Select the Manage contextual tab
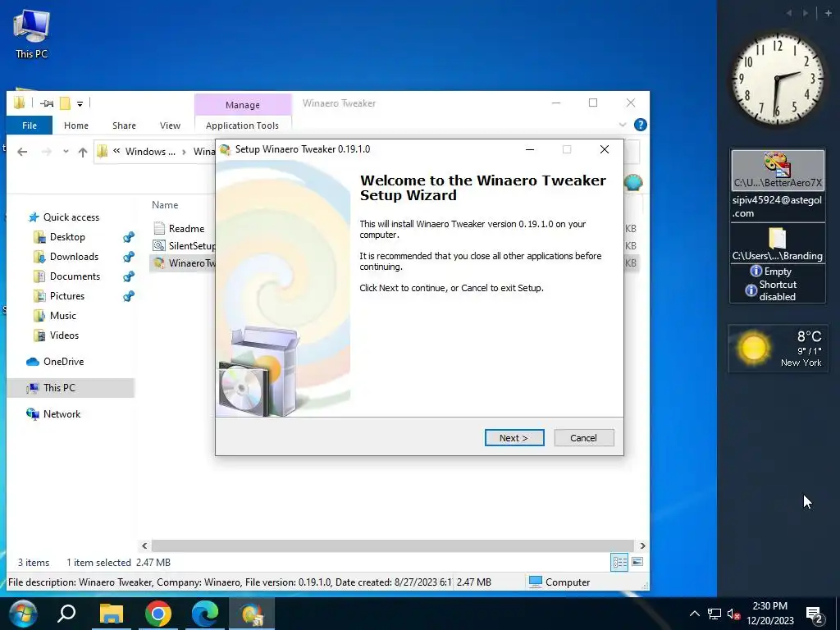 pos(243,104)
